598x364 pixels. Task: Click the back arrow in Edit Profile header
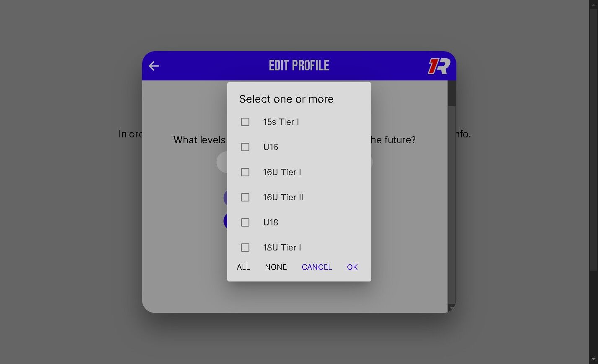pyautogui.click(x=154, y=66)
